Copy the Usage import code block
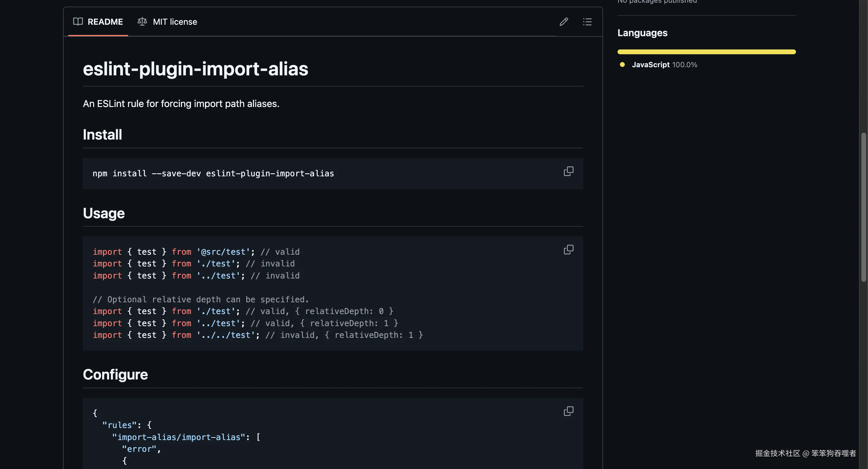The image size is (868, 469). coord(568,250)
